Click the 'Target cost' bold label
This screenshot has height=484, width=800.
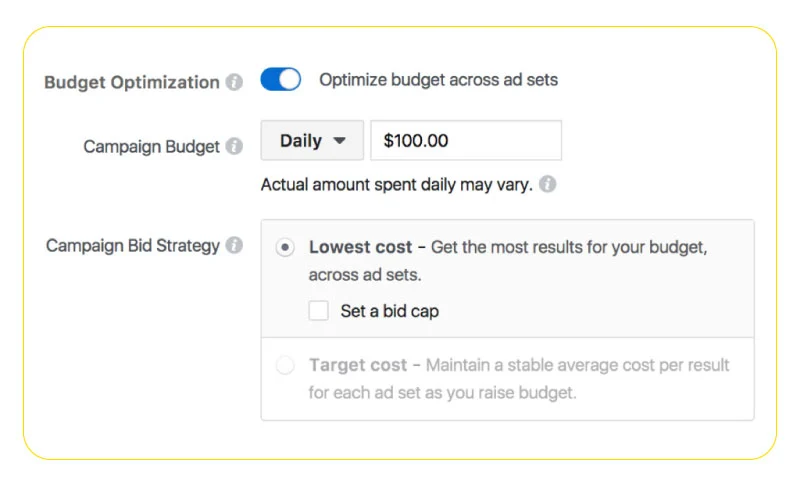pyautogui.click(x=358, y=365)
